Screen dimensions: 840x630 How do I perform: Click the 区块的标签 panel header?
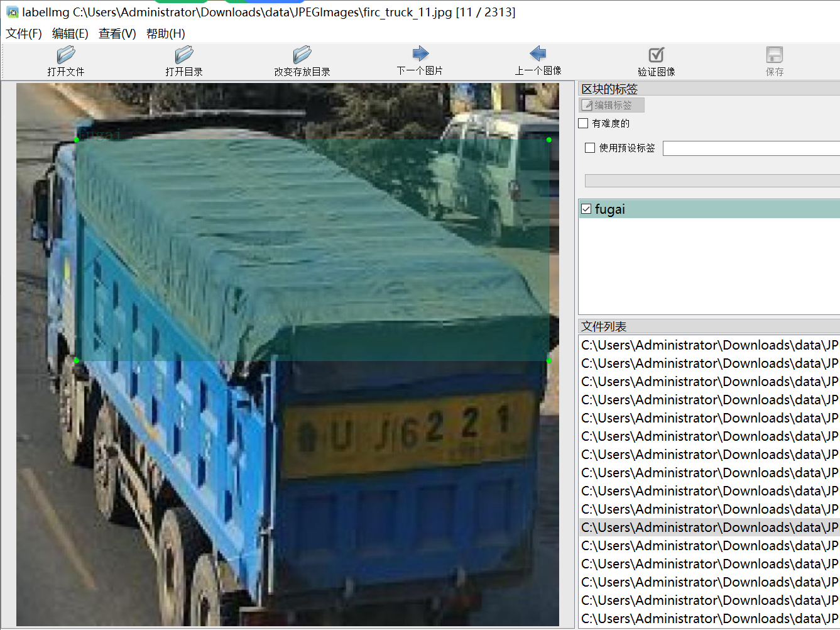[709, 89]
